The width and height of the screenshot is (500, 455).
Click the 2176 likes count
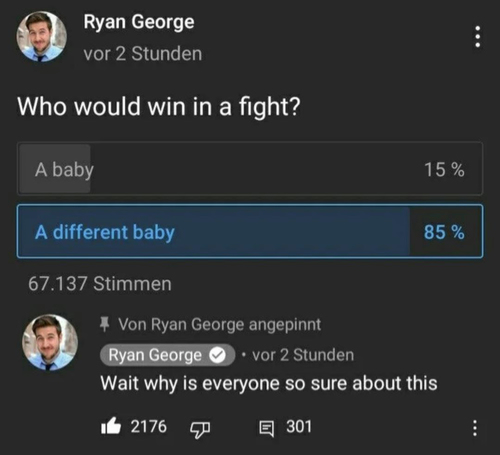(x=148, y=426)
